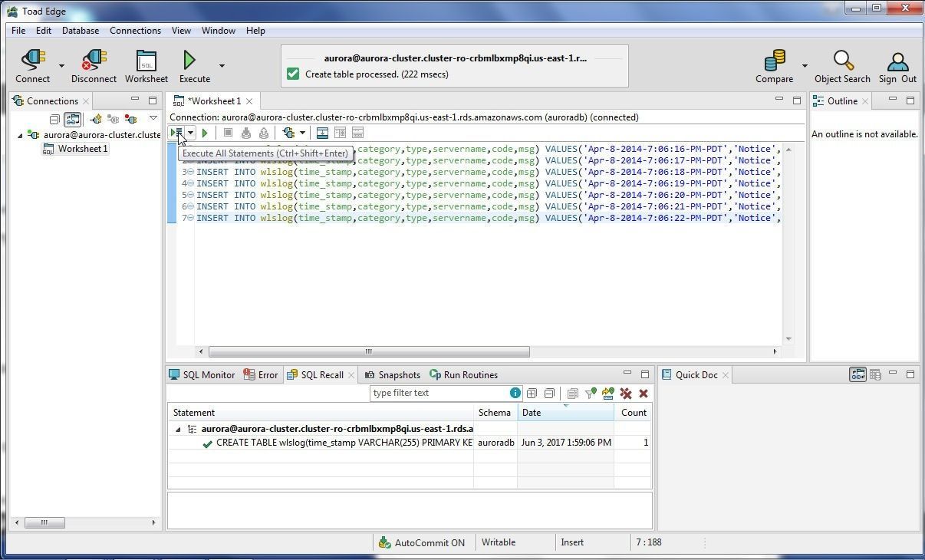Run Execute All Statements in worksheet
The height and width of the screenshot is (560, 925).
pos(176,133)
